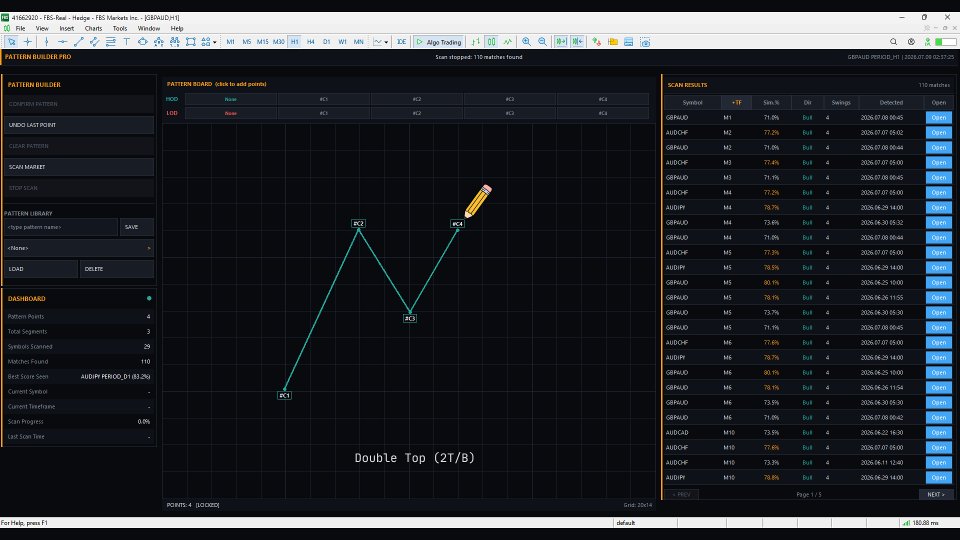This screenshot has width=960, height=540.
Task: Select the trendline drawing tool
Action: (x=78, y=42)
